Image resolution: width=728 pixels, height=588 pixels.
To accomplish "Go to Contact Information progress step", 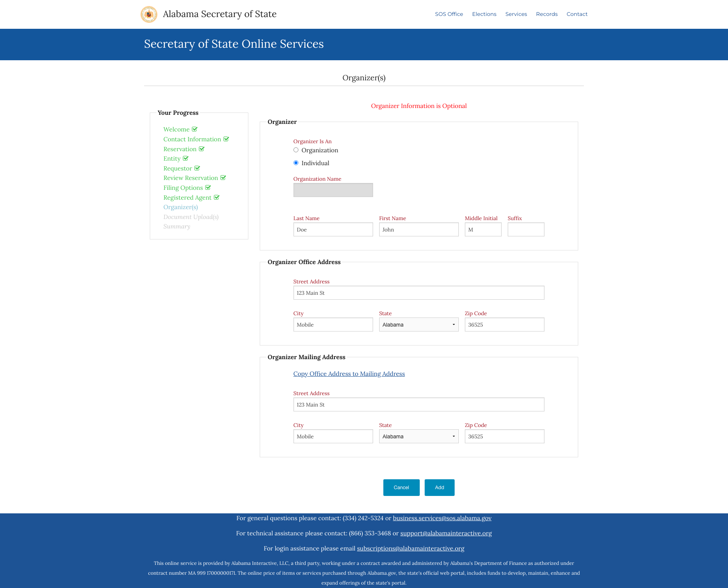I will [192, 139].
